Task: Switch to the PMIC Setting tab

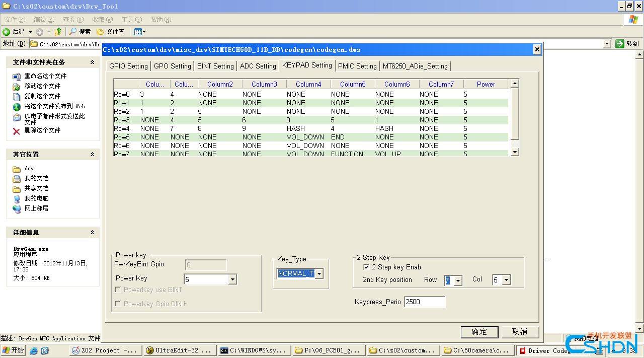Action: 357,66
